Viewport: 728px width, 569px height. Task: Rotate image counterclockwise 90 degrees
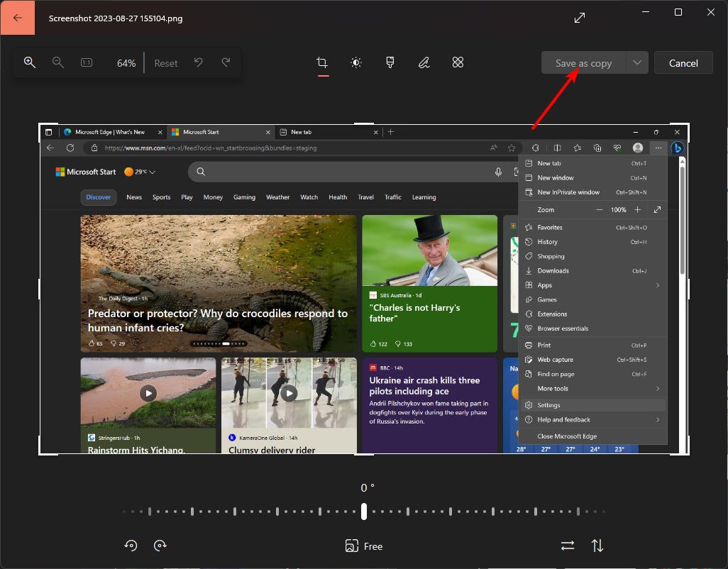pyautogui.click(x=131, y=546)
